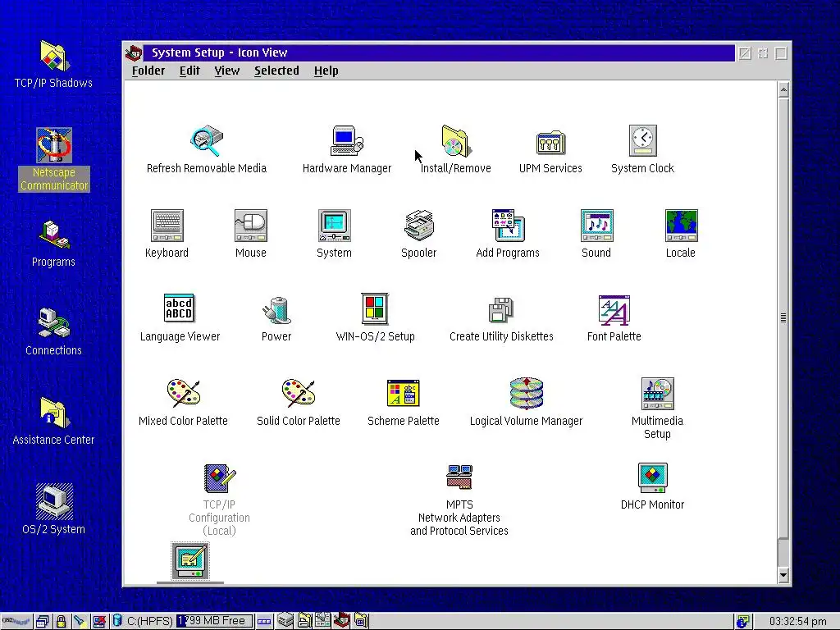Select the Solid Color Palette icon
Viewport: 840px width, 630px height.
(299, 393)
